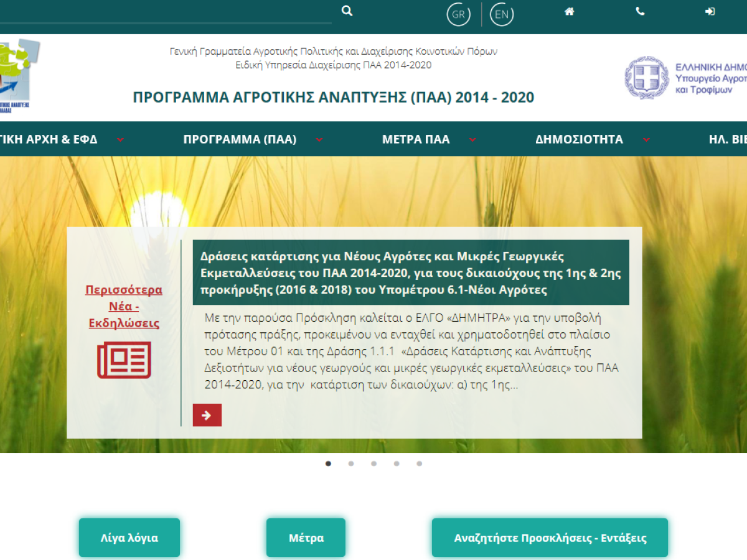Click the Περισσότερα Νέα - Εκδηλώσεις link
The image size is (747, 560).
tap(123, 307)
